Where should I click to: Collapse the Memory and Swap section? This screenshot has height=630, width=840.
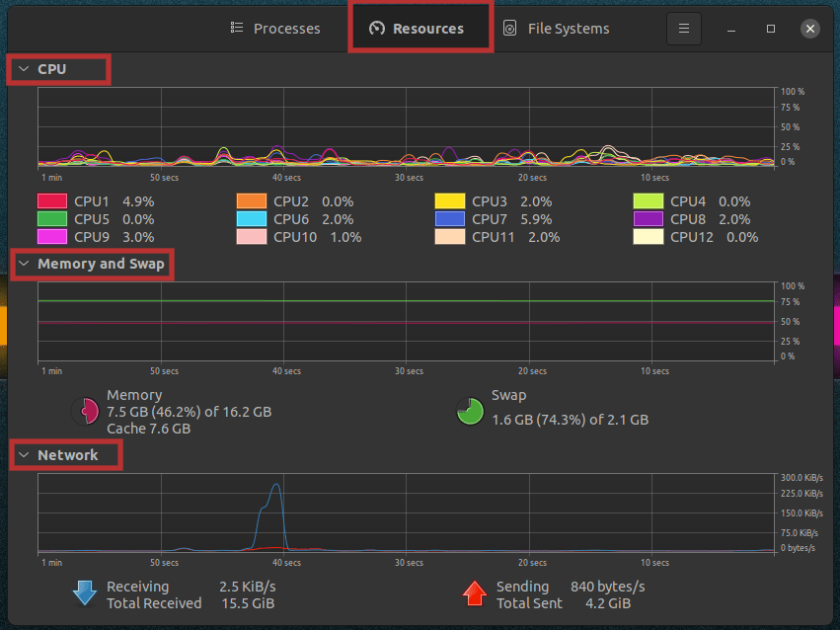click(25, 265)
